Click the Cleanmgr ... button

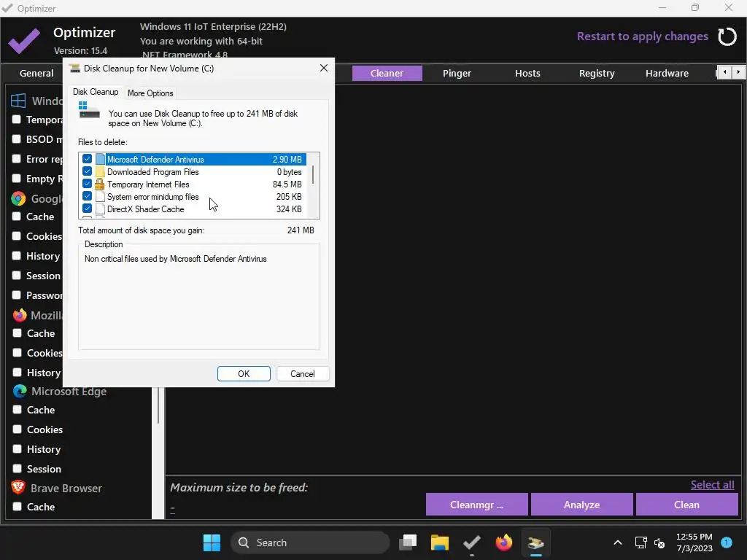(x=476, y=505)
